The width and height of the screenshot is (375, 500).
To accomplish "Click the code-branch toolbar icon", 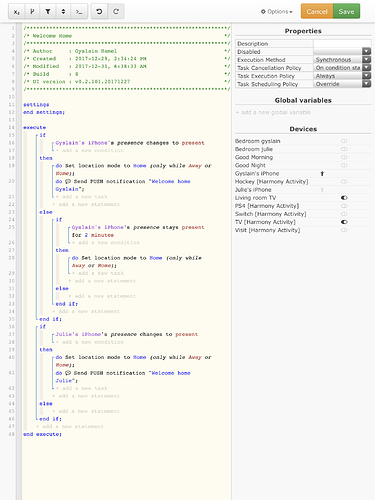I will (x=32, y=12).
